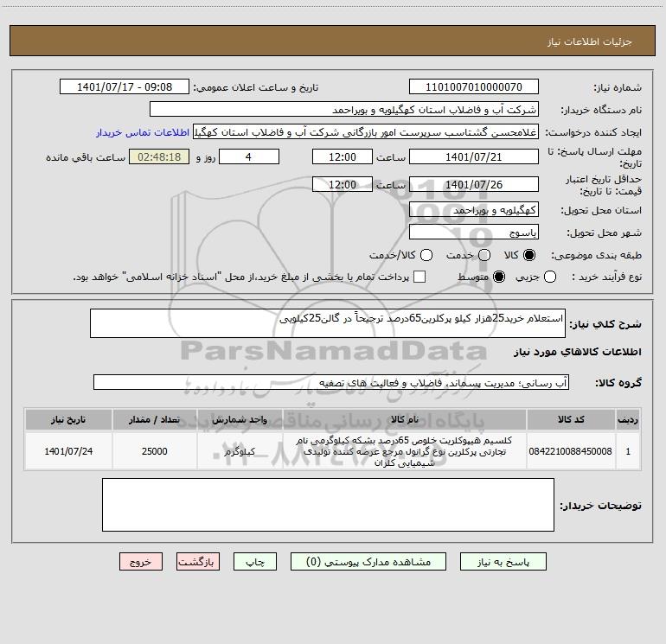The height and width of the screenshot is (644, 666).
Task: Click the نام کالا column header
Action: click(x=405, y=419)
